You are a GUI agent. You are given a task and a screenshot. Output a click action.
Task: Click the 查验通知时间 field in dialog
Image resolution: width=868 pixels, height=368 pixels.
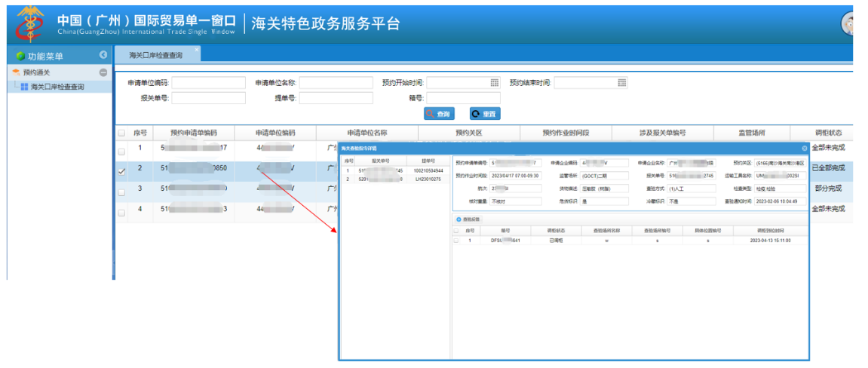coord(781,201)
